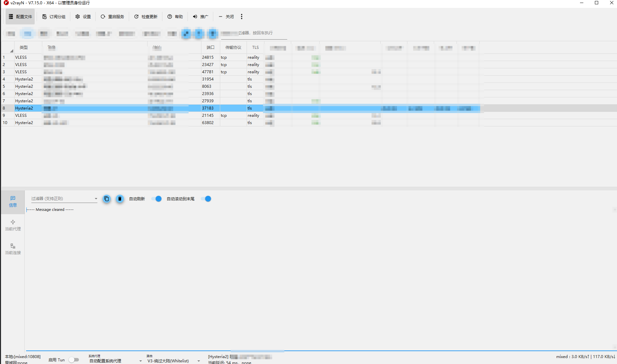Show the 当前连接 (current connections) panel
This screenshot has width=617, height=364.
13,249
